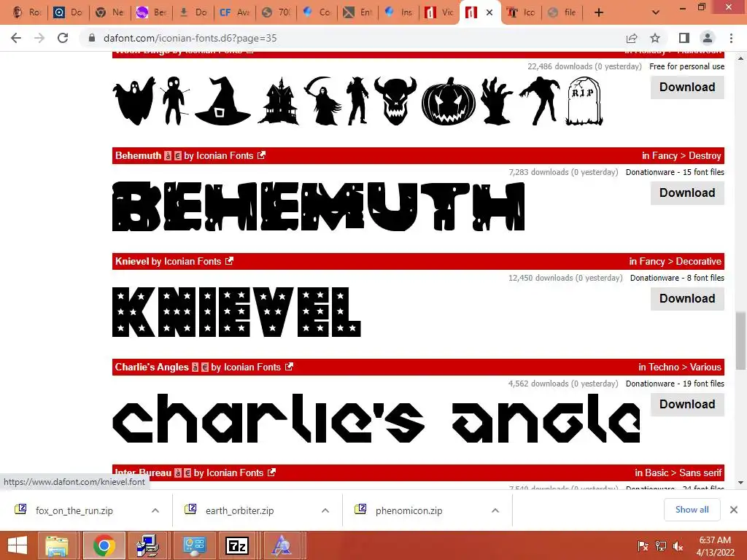Click Iconian Fonts author link on Knievel row
The height and width of the screenshot is (560, 747).
coord(193,262)
